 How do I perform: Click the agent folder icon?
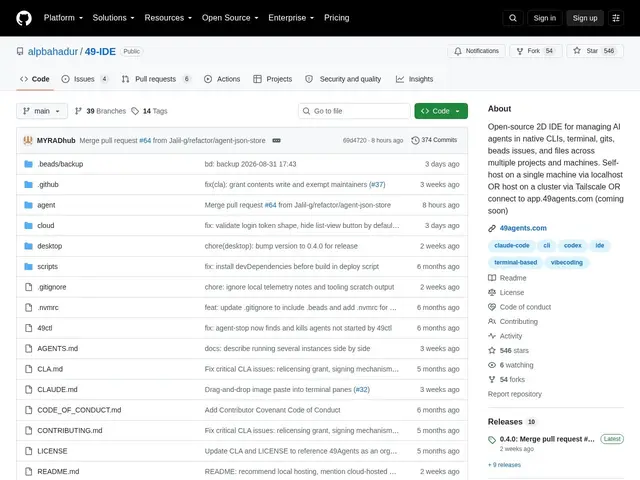[28, 205]
